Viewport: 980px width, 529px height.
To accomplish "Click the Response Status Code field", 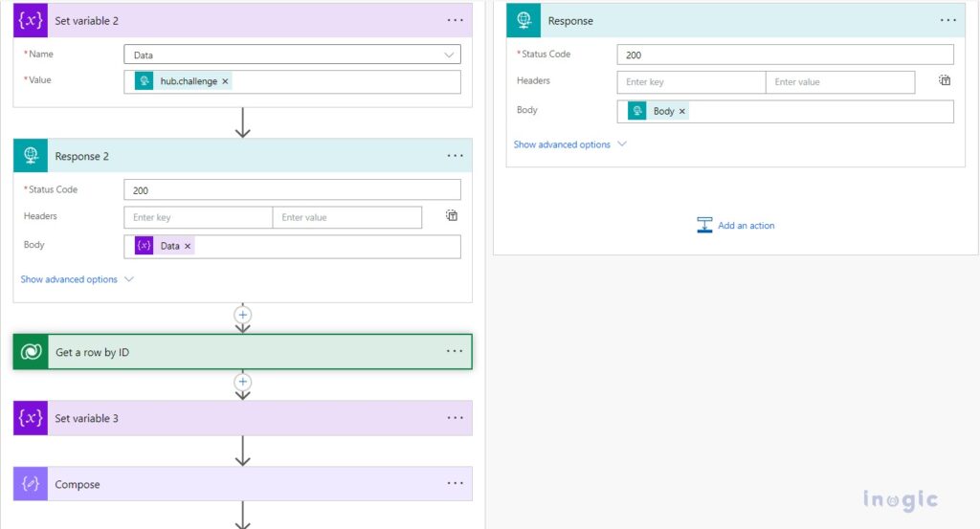I will pos(785,55).
